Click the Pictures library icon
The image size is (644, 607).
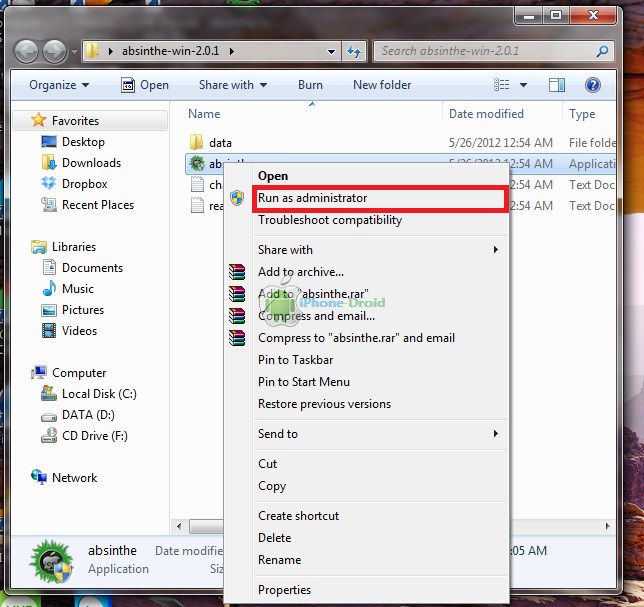pos(49,310)
